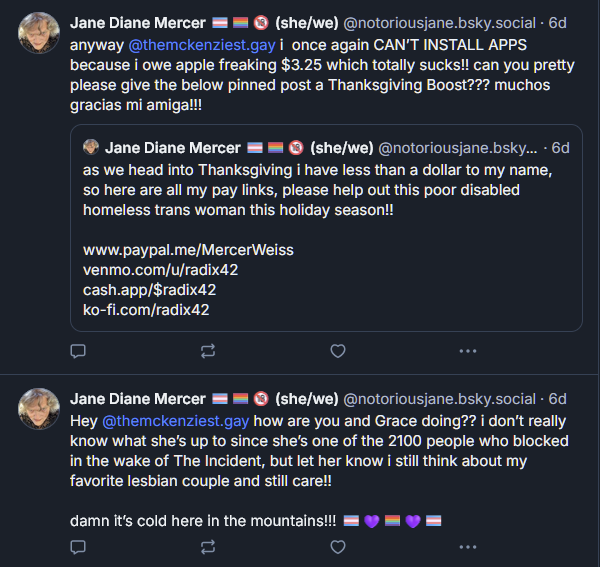Repost the first post about installing apps
600x567 pixels.
point(208,351)
